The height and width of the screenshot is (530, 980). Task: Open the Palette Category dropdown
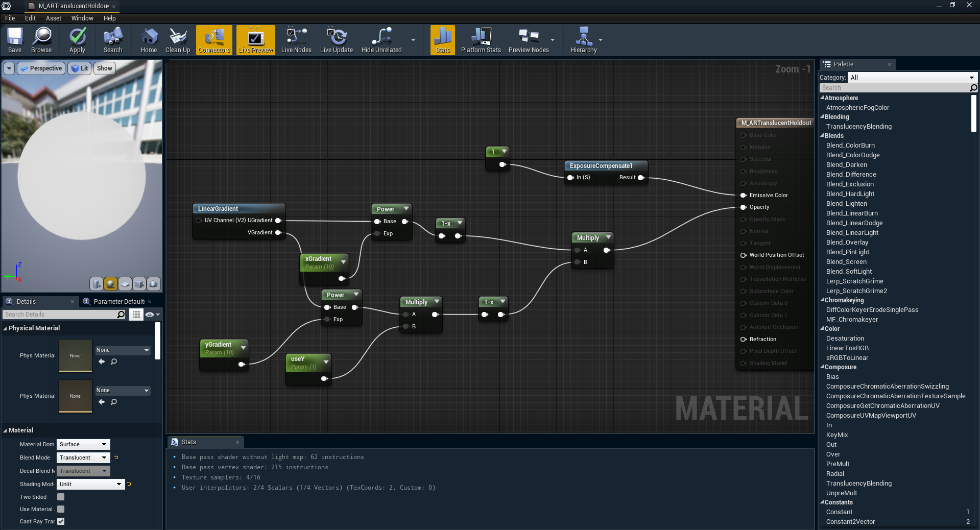tap(912, 78)
